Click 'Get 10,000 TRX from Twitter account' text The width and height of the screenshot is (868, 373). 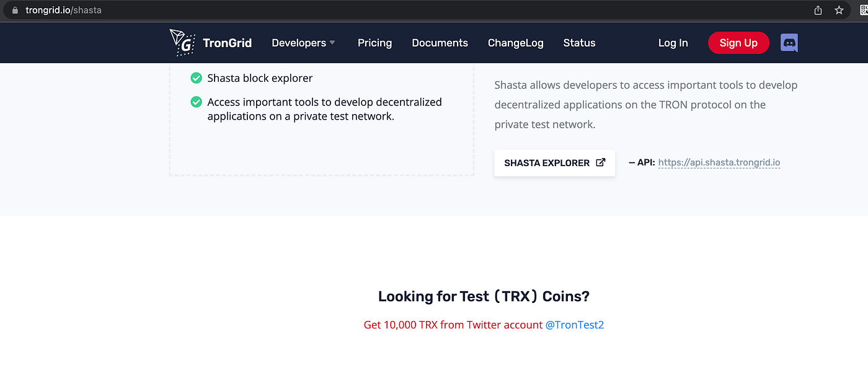click(x=453, y=325)
